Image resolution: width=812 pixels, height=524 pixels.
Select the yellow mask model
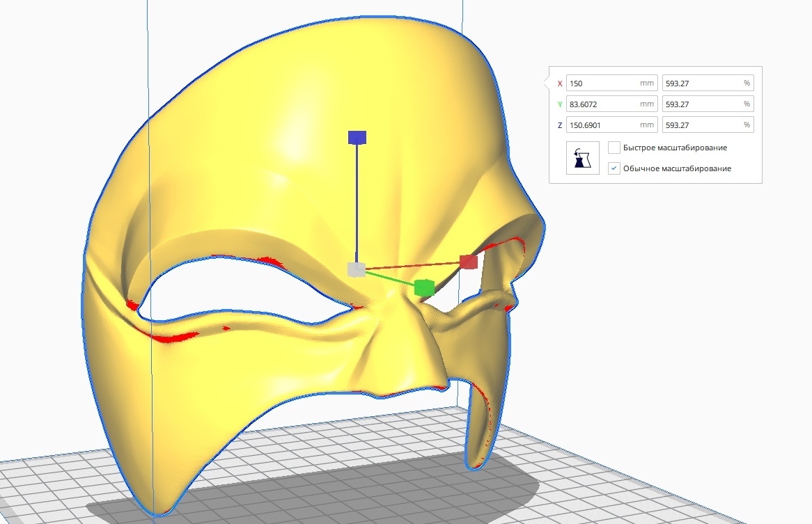(x=279, y=139)
